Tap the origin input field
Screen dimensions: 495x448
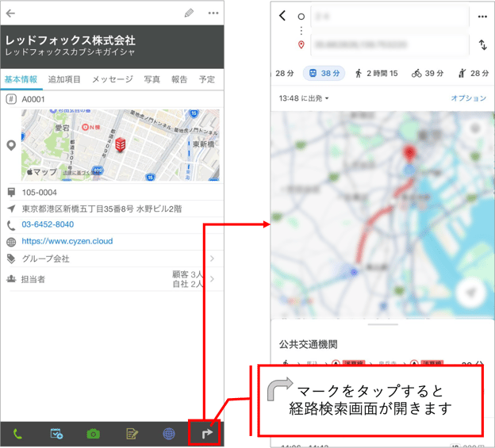tap(390, 17)
